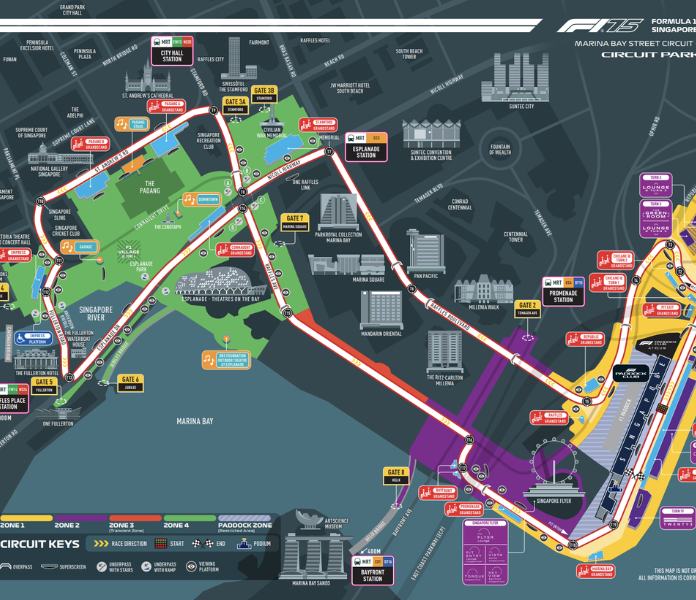Open the Esplanade Theatres on the Bay building
This screenshot has width=696, height=600.
point(221,282)
